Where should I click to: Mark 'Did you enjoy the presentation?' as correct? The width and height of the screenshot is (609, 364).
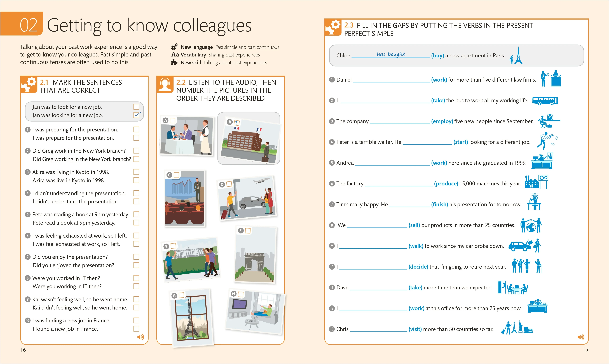tap(136, 257)
